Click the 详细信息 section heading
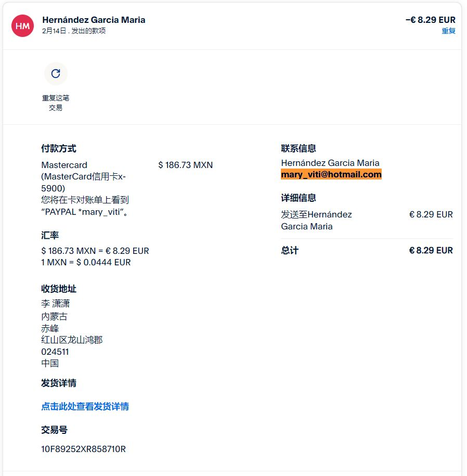467x476 pixels. [299, 198]
